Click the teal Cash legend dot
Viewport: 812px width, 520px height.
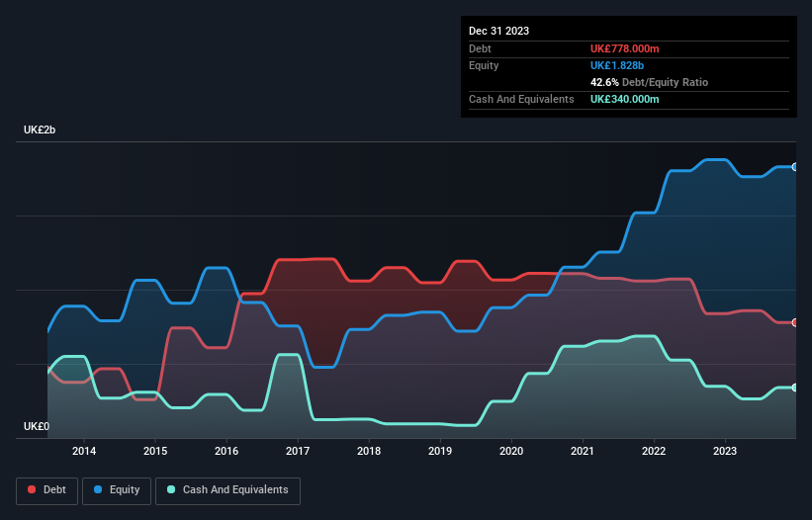[x=171, y=489]
